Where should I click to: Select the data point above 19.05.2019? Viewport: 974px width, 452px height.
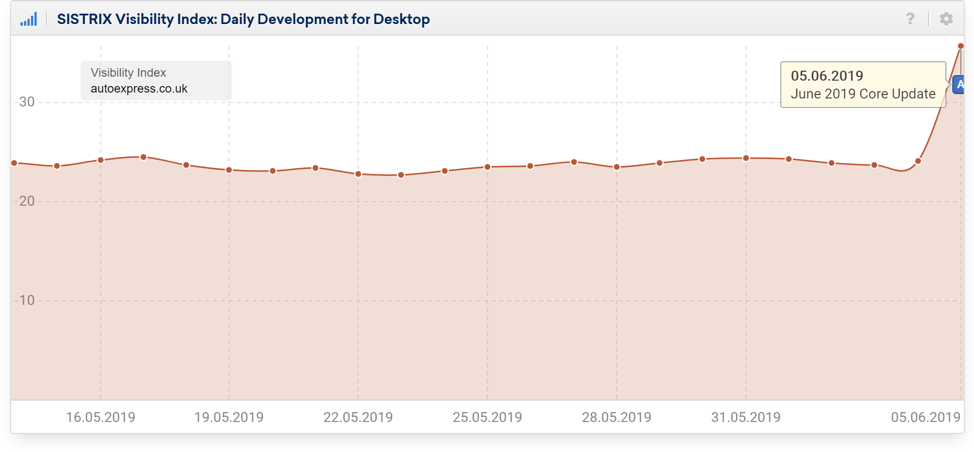229,170
